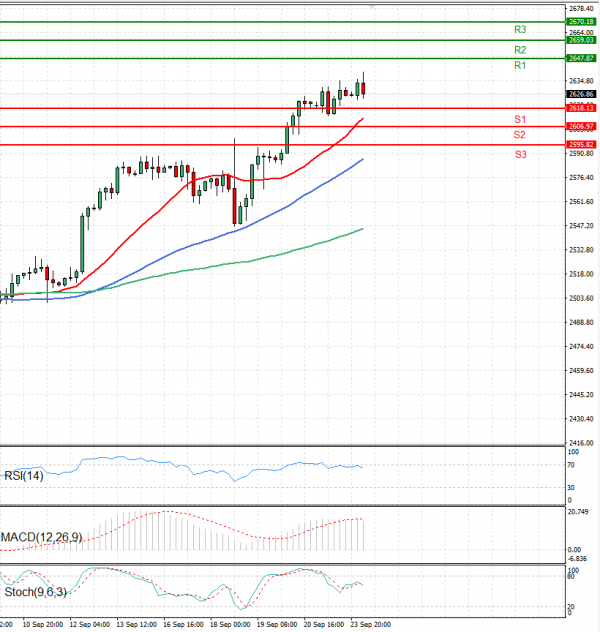Click the RSI(14) indicator label

(x=24, y=476)
